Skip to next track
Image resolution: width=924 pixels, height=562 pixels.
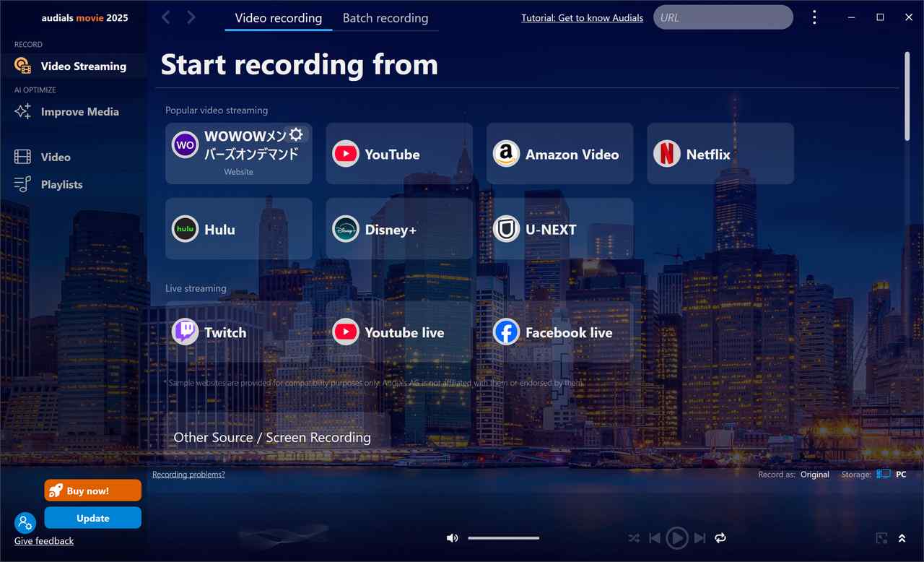click(699, 538)
